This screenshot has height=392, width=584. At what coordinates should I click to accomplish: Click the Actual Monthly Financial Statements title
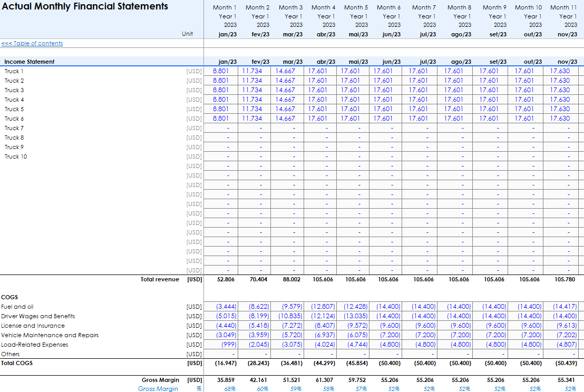(x=85, y=7)
